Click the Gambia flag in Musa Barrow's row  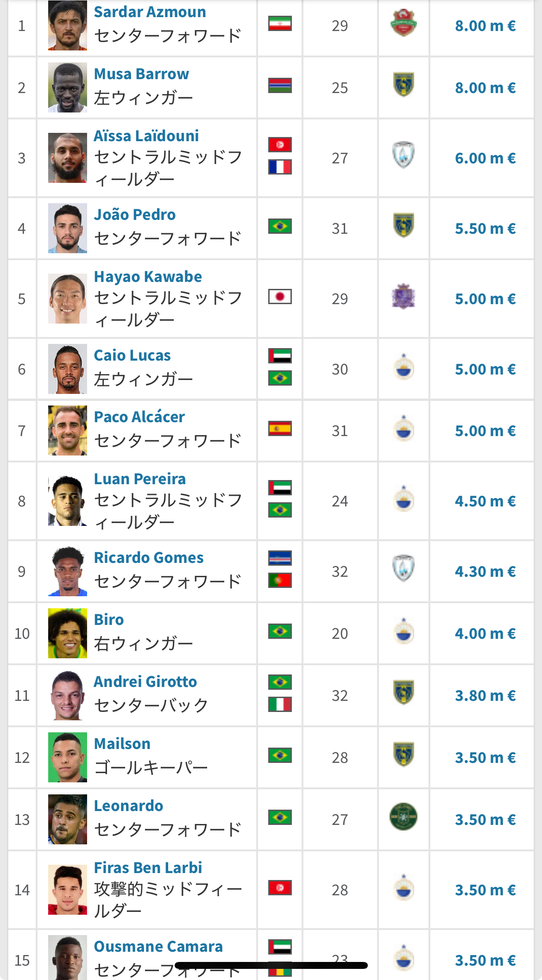point(280,86)
